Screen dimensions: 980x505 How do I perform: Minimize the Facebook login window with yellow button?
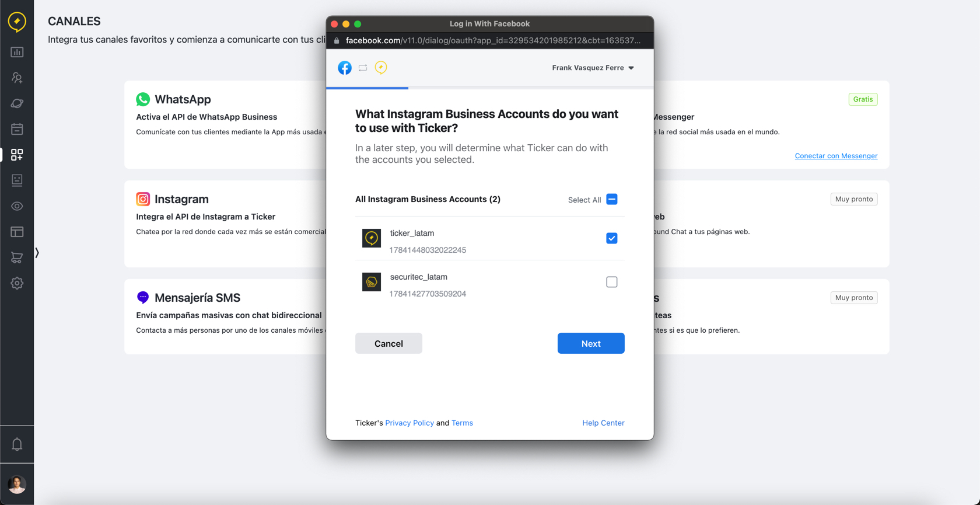[x=346, y=24]
